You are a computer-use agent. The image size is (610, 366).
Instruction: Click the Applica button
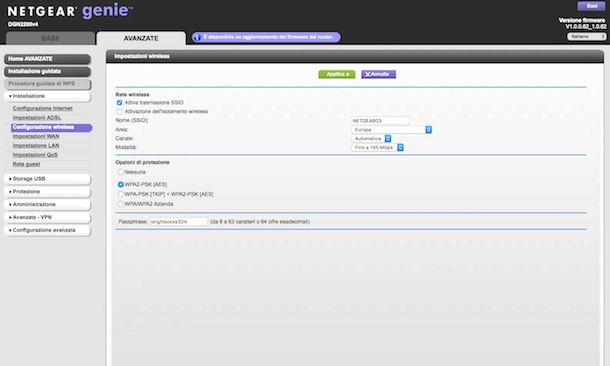click(337, 74)
